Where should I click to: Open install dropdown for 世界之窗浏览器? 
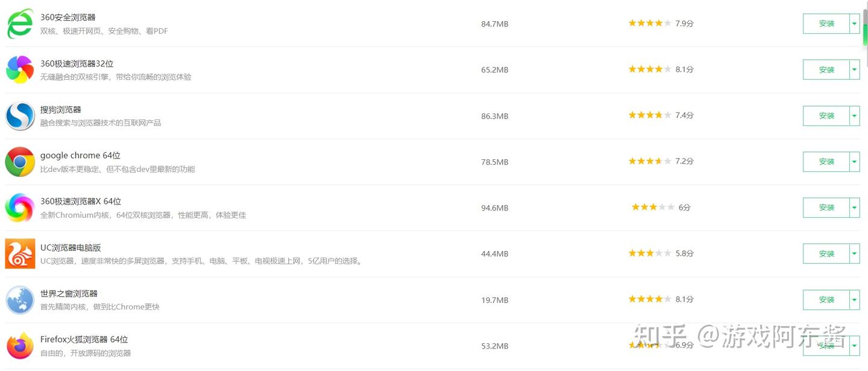(x=854, y=300)
